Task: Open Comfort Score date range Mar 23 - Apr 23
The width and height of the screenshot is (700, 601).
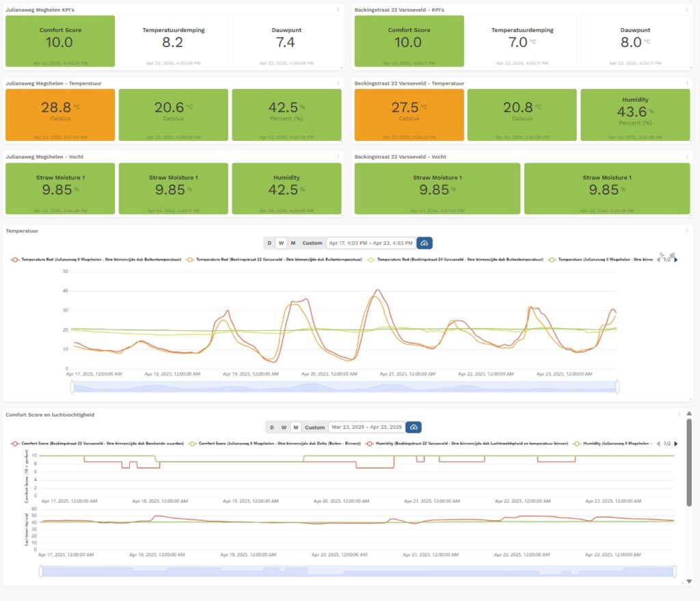Action: click(x=366, y=427)
